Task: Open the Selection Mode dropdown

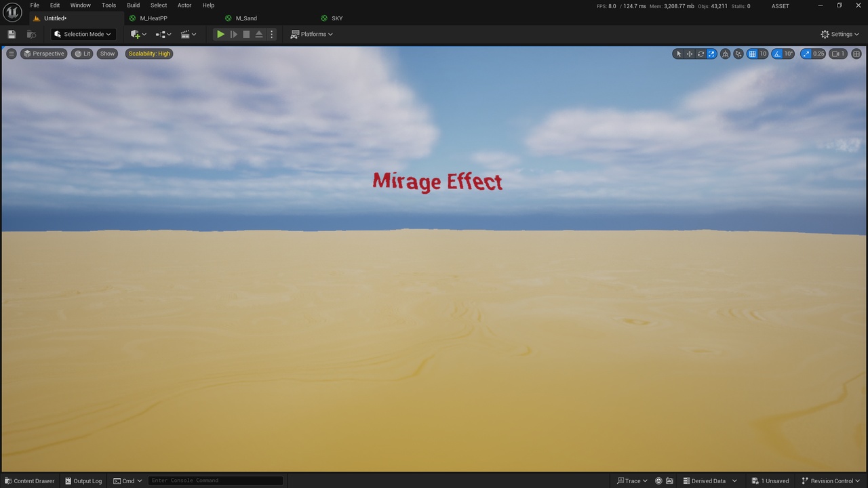Action: pos(83,34)
